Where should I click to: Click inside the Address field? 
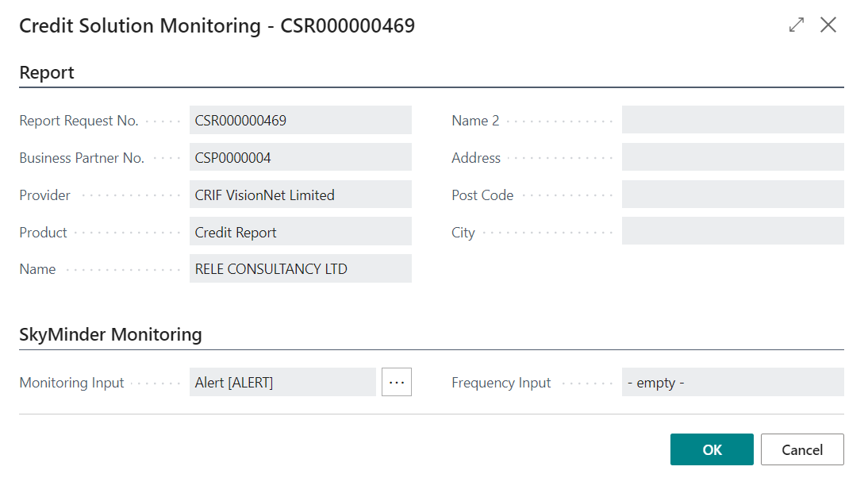732,156
